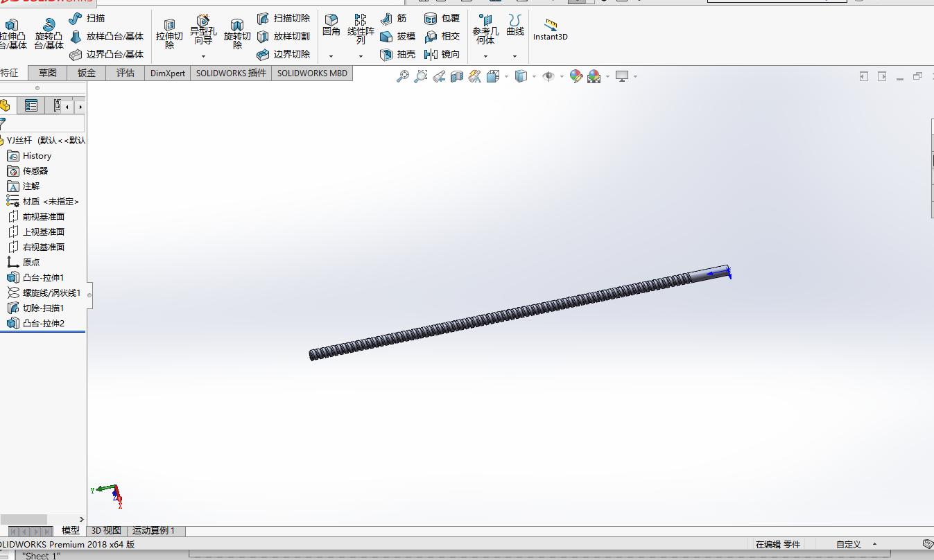Pick the 边界凸台/基体 boundary boss tool
This screenshot has height=560, width=934.
107,54
